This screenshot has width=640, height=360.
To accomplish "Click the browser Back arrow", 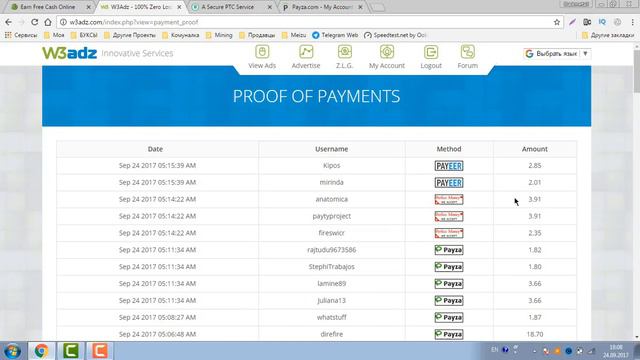I will (x=9, y=22).
